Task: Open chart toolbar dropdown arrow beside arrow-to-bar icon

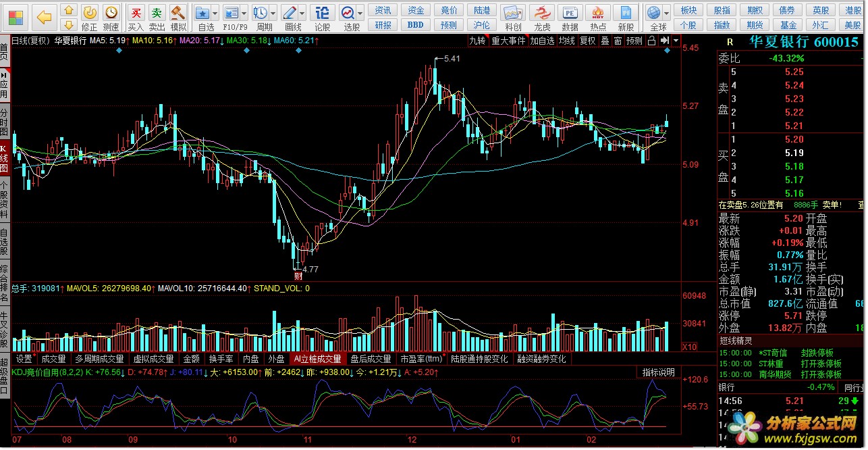Action: [676, 41]
